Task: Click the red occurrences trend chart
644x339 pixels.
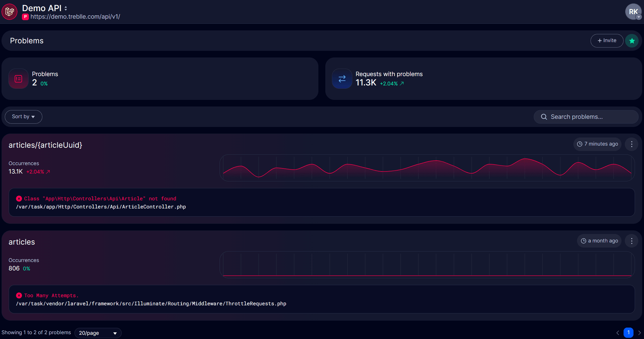Action: 427,168
